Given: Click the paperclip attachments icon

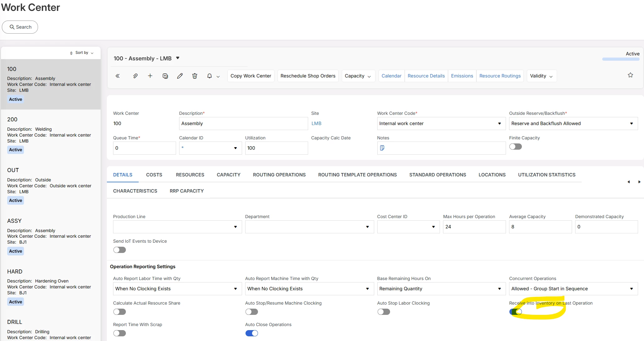Looking at the screenshot, I should click(x=135, y=76).
